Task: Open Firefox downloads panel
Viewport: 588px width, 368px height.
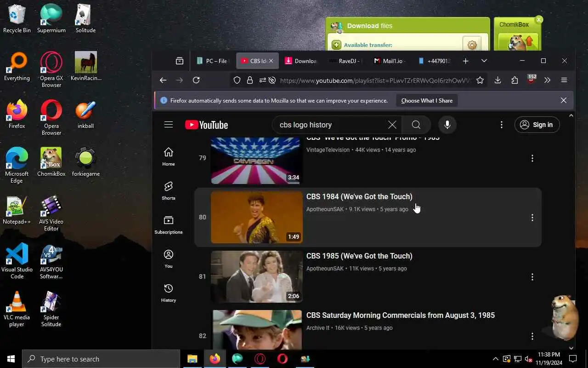Action: 498,80
